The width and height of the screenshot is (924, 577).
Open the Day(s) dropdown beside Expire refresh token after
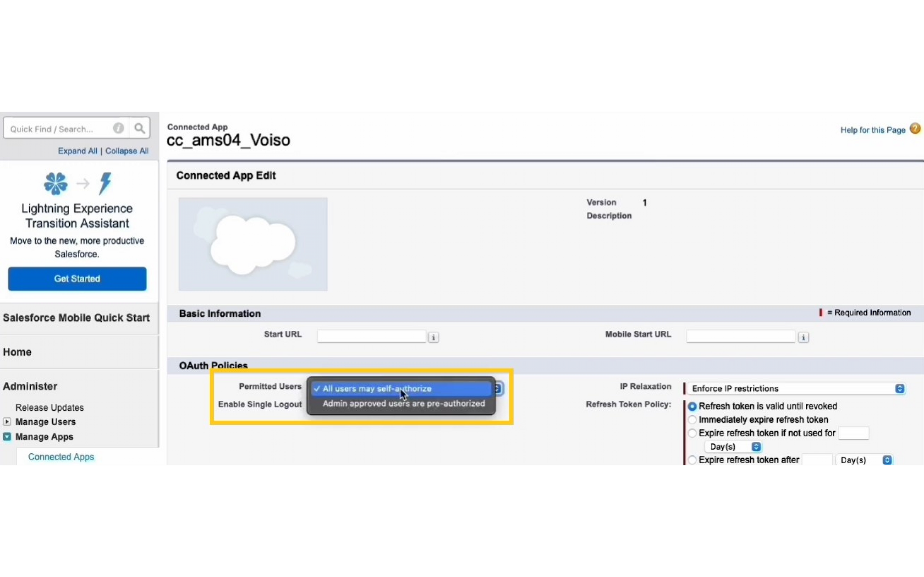click(x=864, y=460)
